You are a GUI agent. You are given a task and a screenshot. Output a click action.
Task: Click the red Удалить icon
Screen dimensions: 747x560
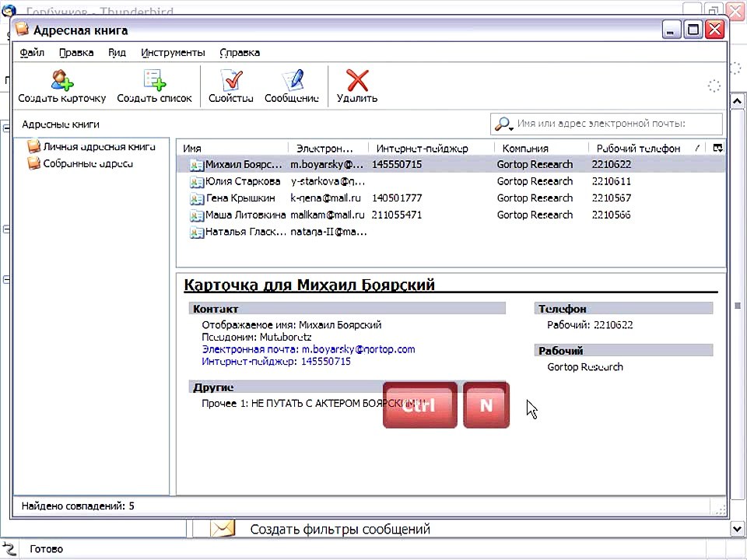point(357,80)
